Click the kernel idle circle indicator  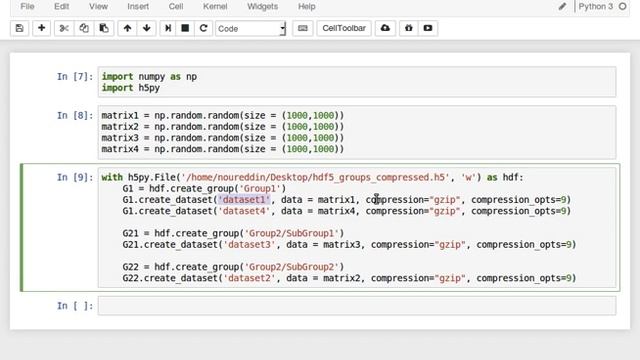pos(622,7)
